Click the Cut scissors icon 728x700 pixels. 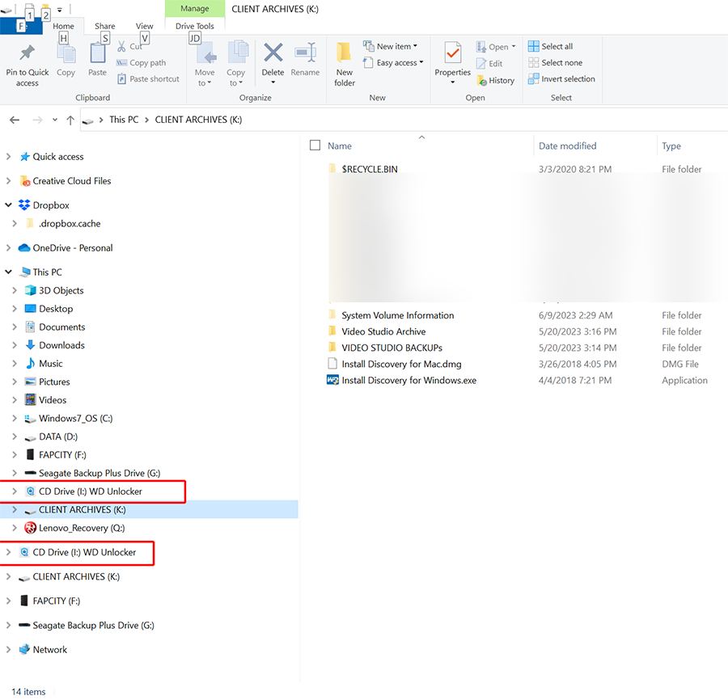click(121, 46)
